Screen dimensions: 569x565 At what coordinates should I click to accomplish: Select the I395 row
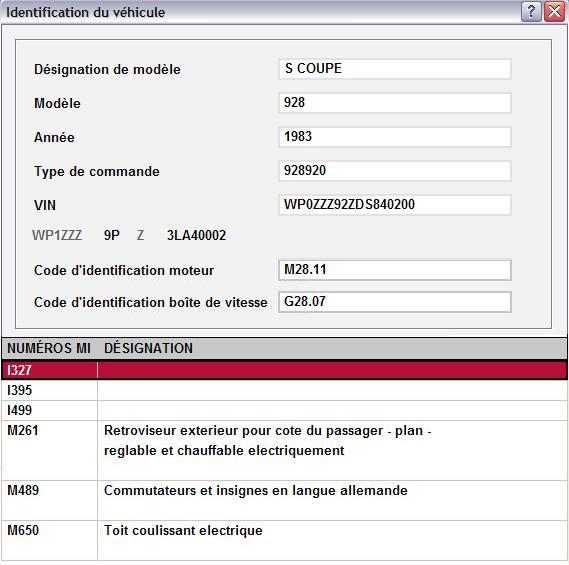coord(284,390)
